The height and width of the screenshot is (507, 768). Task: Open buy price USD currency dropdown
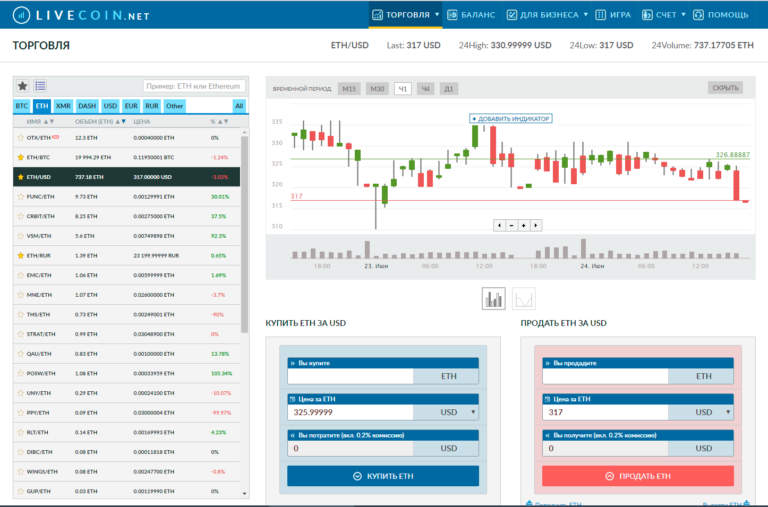(447, 412)
